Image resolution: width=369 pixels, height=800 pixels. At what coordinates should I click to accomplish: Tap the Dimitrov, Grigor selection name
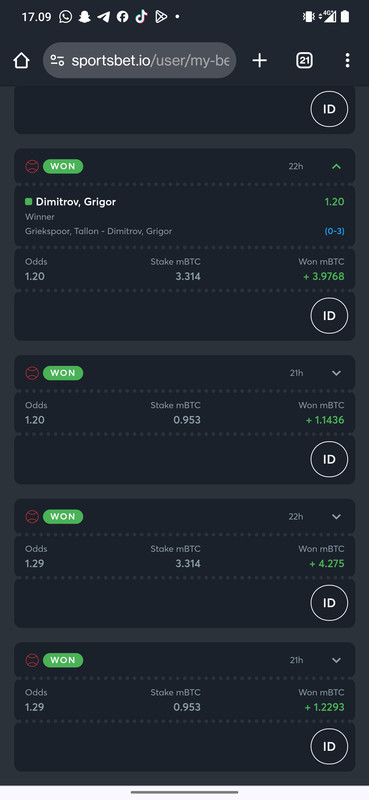click(x=76, y=202)
